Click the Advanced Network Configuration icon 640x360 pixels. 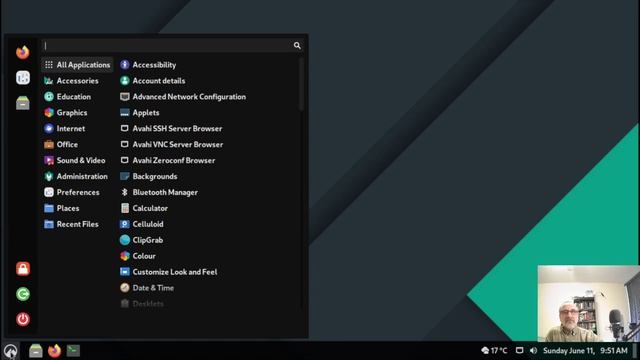(125, 97)
